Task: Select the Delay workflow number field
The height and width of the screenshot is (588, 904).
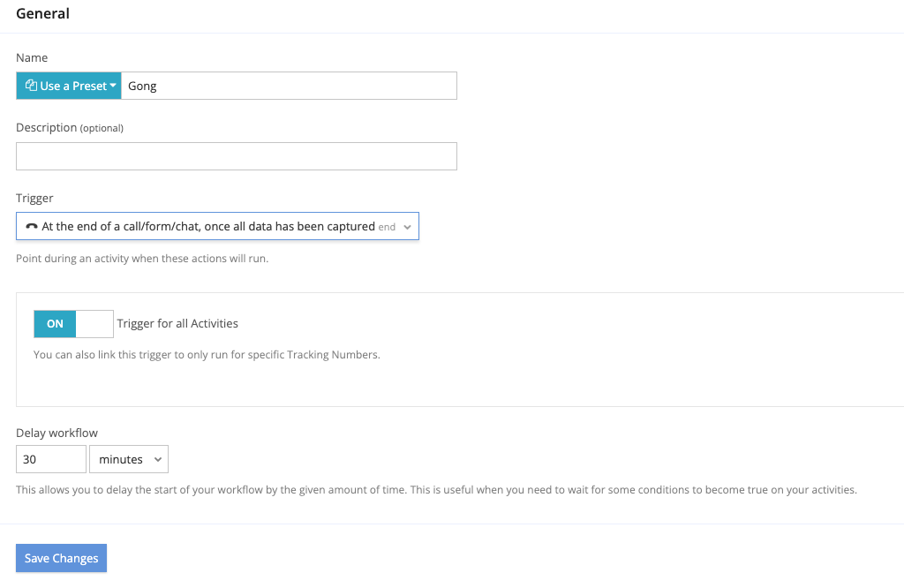Action: point(51,459)
